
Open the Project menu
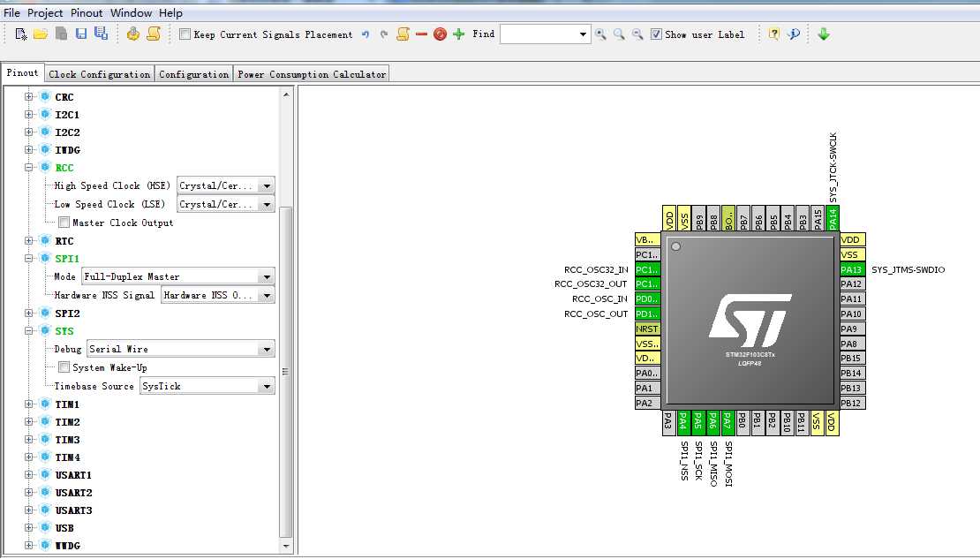(x=45, y=13)
